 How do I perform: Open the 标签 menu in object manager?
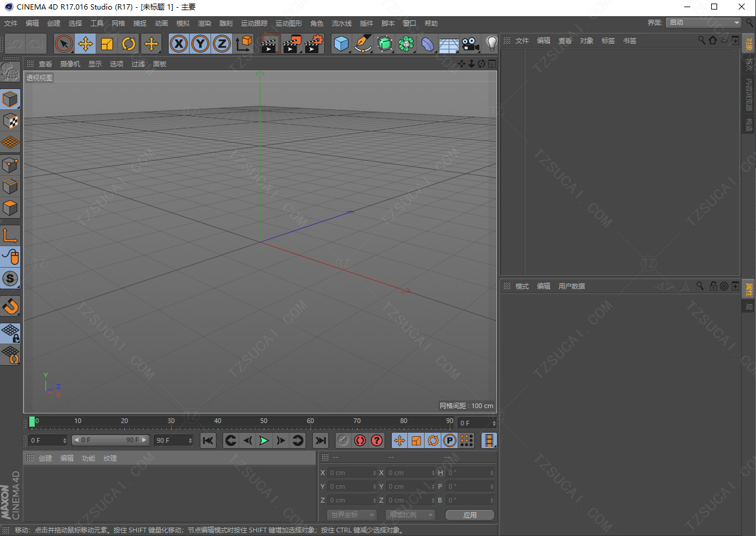(x=608, y=41)
